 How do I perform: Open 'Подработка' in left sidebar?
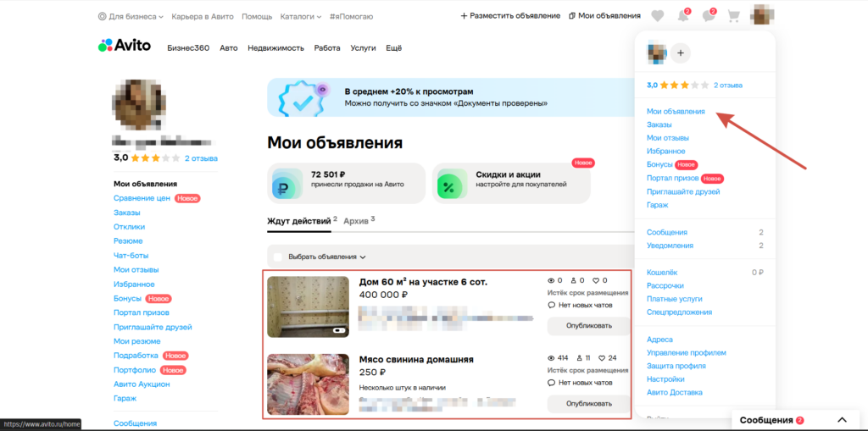136,356
